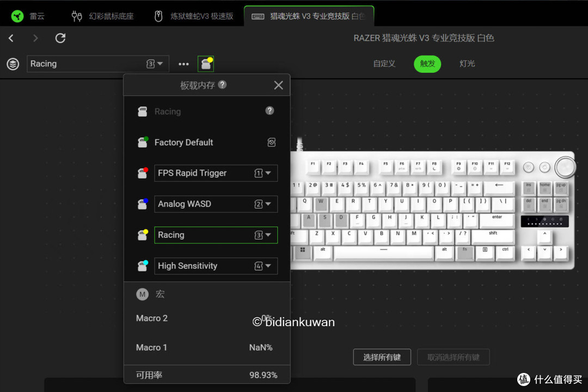Image resolution: width=588 pixels, height=392 pixels.
Task: Expand the Racing slot 3 dropdown
Action: click(216, 235)
